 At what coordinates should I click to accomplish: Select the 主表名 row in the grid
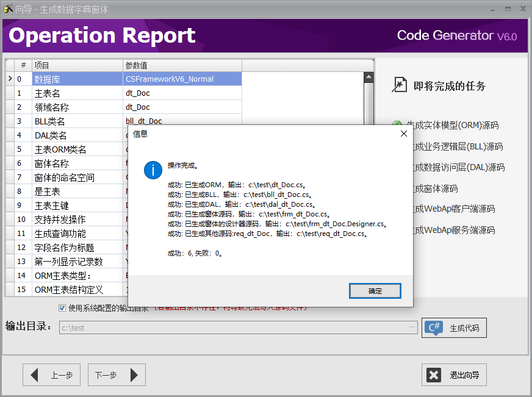76,93
